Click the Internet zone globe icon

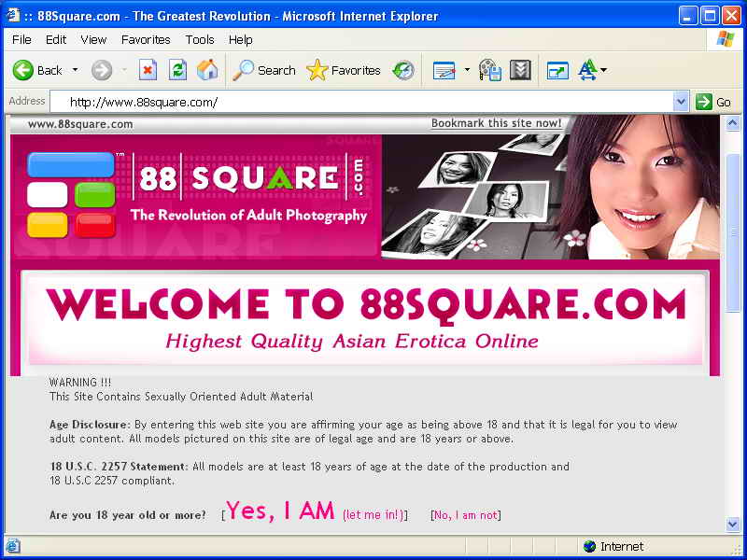click(589, 546)
